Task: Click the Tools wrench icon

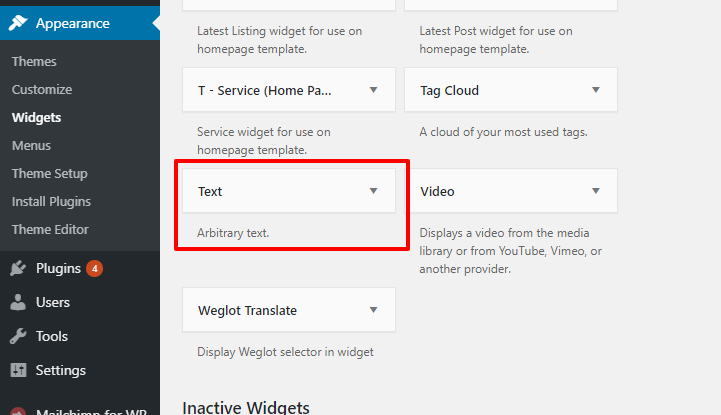Action: point(18,336)
